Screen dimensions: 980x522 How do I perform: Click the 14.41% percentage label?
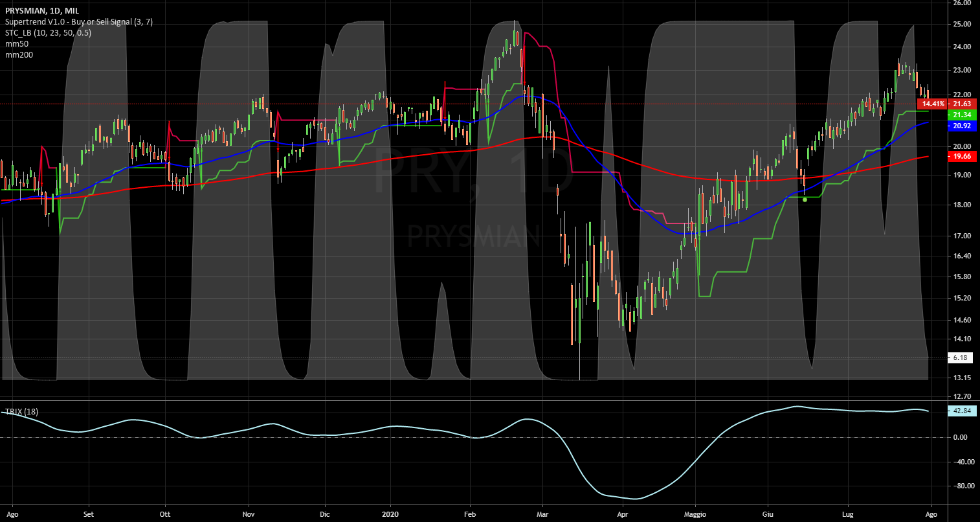click(x=933, y=104)
